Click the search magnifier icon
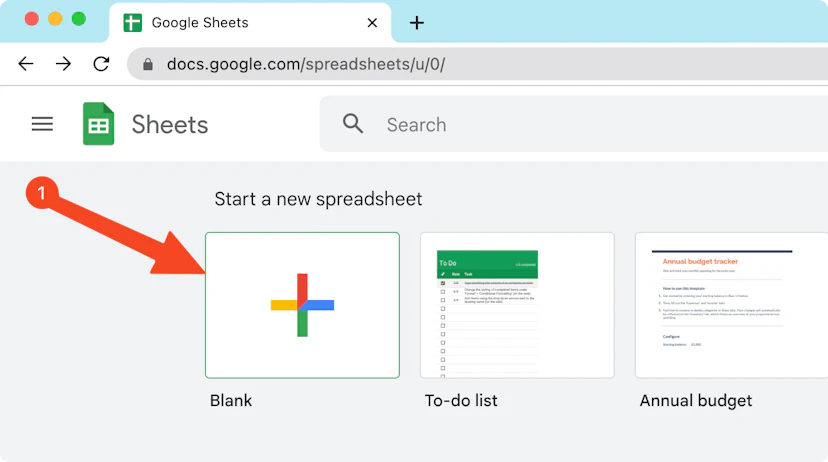Screen dimensions: 828x462 point(353,124)
